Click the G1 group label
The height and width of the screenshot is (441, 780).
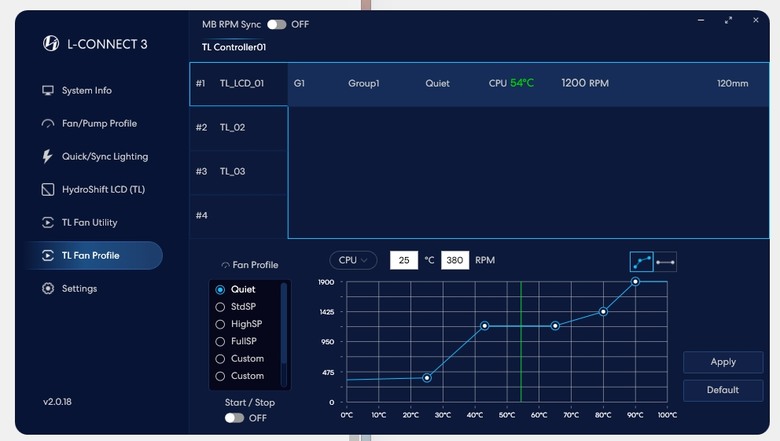click(299, 84)
